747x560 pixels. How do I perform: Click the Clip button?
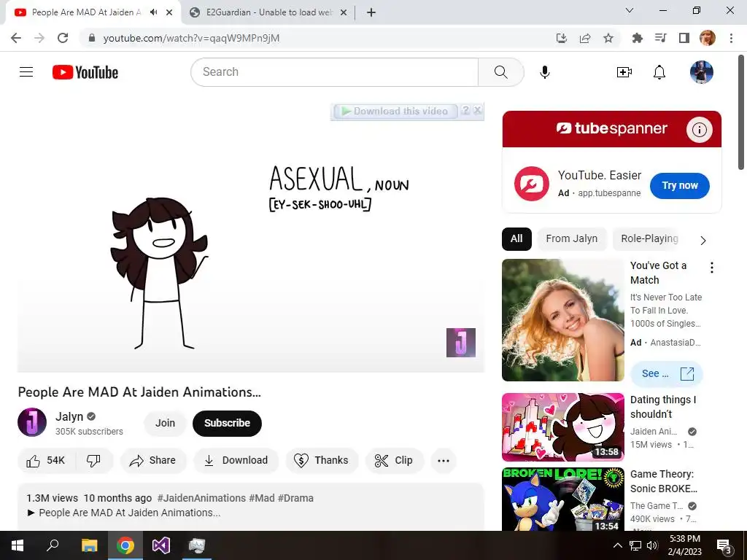[394, 461]
